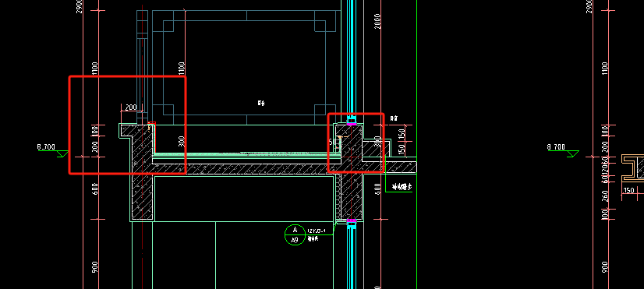Viewport: 644px width, 289px height.
Task: Pick the horizontal 200 dimension above left wall
Action: pyautogui.click(x=131, y=107)
